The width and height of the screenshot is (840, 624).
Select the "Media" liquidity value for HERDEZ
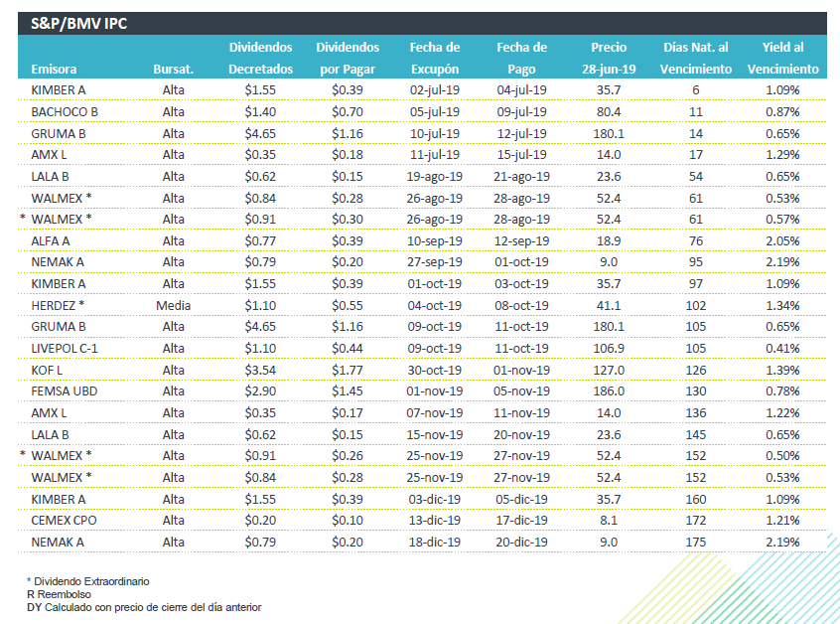173,306
